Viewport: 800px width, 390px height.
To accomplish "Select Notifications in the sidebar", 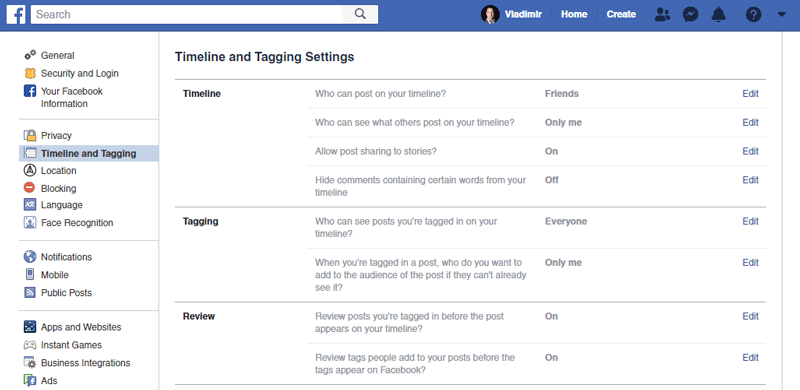I will 66,257.
